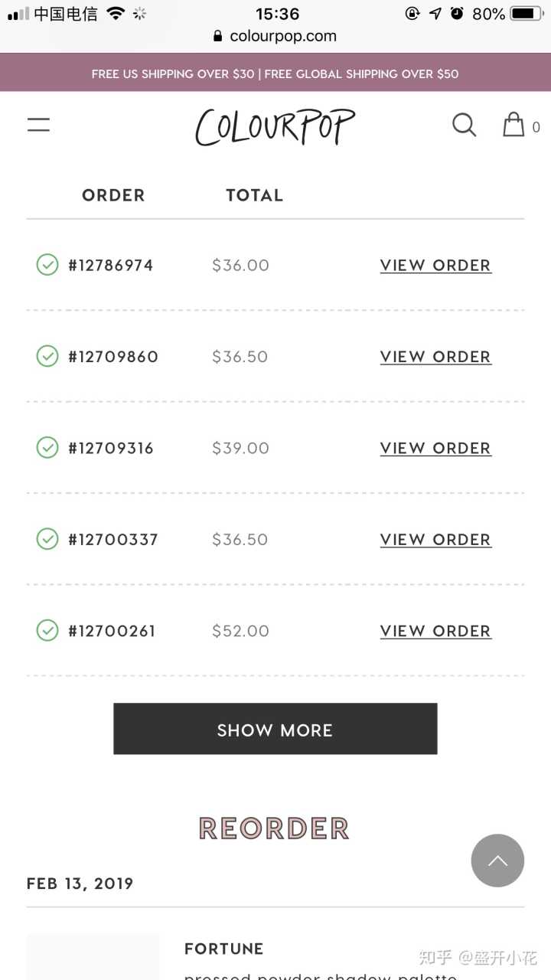This screenshot has width=551, height=980.
Task: View order #12786974 details
Action: 435,266
